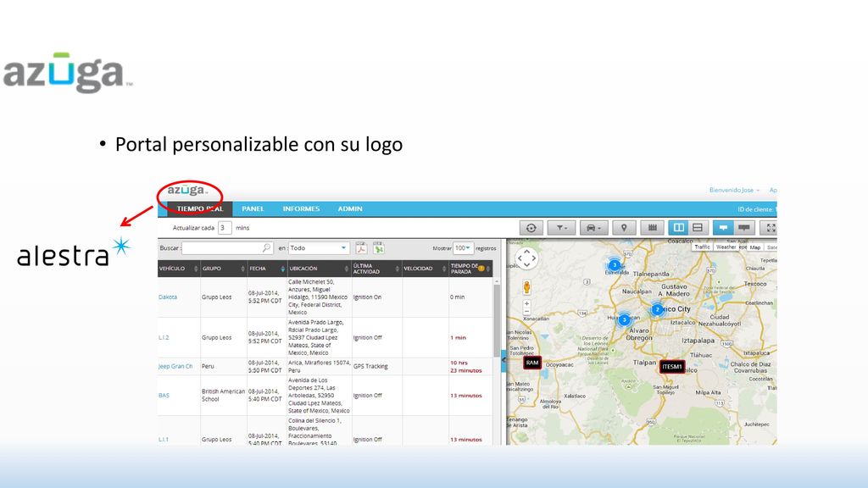Open the Mostrar 100 registros dropdown
The width and height of the screenshot is (868, 488).
tap(463, 248)
